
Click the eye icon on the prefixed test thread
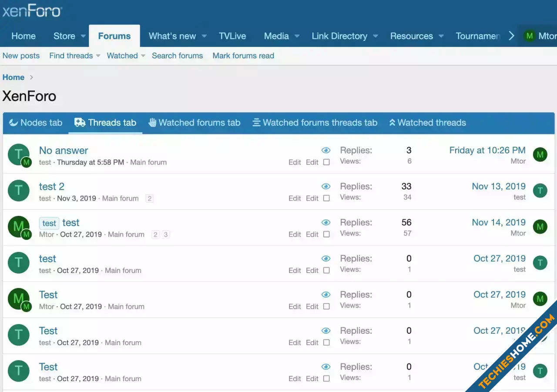(326, 223)
